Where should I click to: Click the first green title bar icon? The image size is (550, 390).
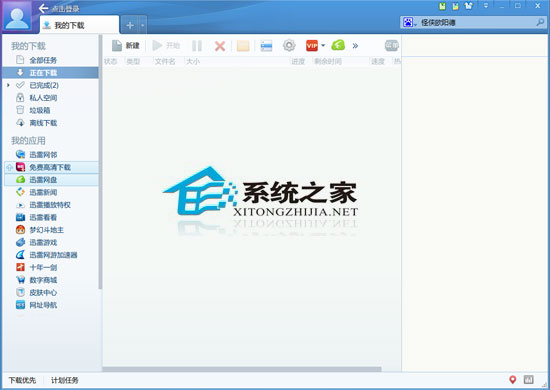[x=442, y=6]
